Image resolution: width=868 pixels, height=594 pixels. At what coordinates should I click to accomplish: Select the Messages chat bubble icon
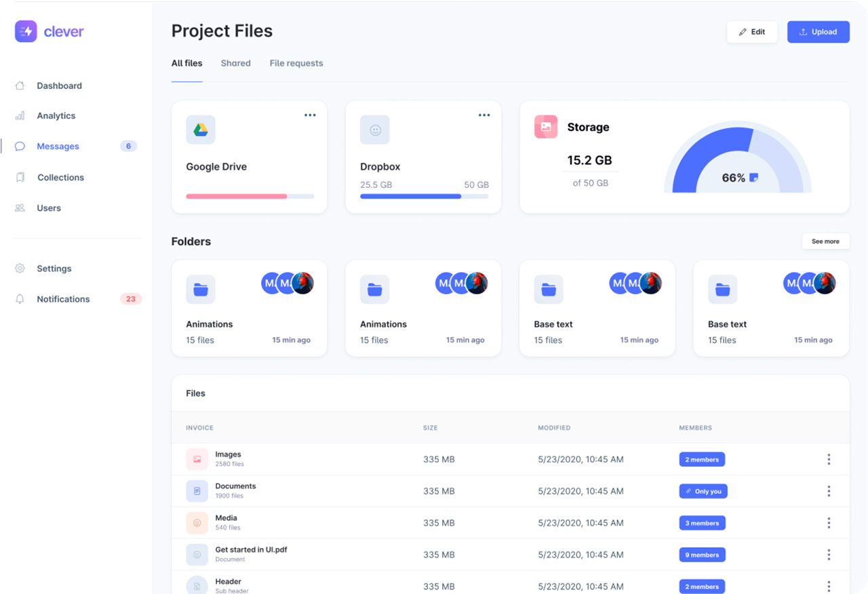[20, 146]
